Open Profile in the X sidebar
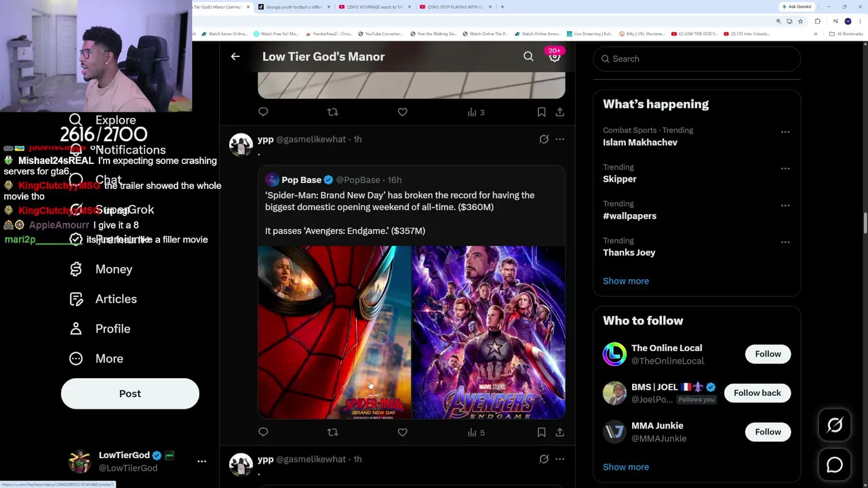 (100, 329)
